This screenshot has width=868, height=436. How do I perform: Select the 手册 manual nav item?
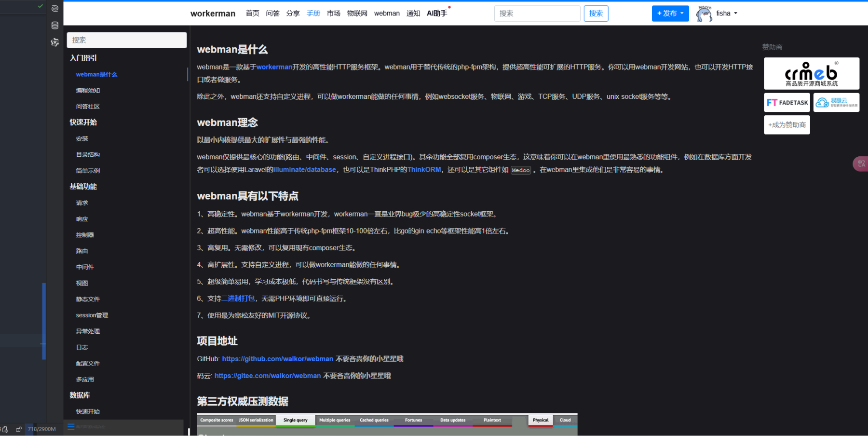[x=313, y=14]
